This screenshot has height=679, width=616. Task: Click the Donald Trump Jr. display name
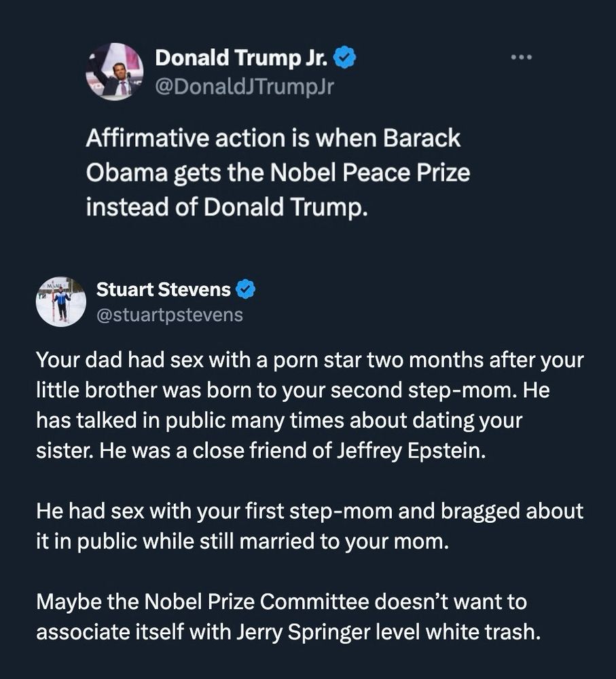[242, 58]
